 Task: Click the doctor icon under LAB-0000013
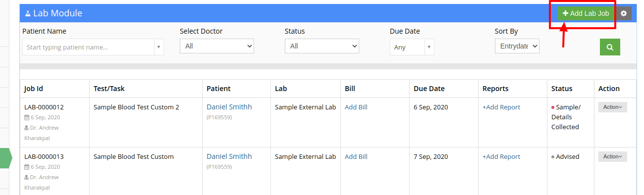(x=26, y=177)
